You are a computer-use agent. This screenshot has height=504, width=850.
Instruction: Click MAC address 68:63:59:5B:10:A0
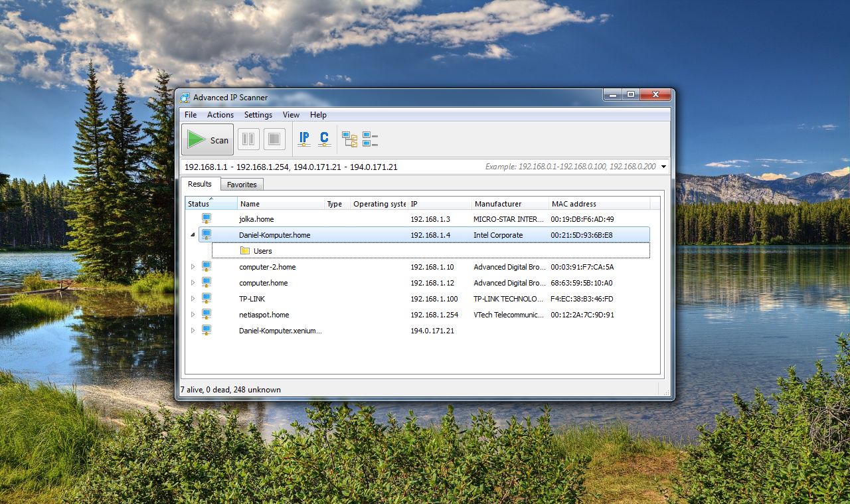tap(582, 283)
